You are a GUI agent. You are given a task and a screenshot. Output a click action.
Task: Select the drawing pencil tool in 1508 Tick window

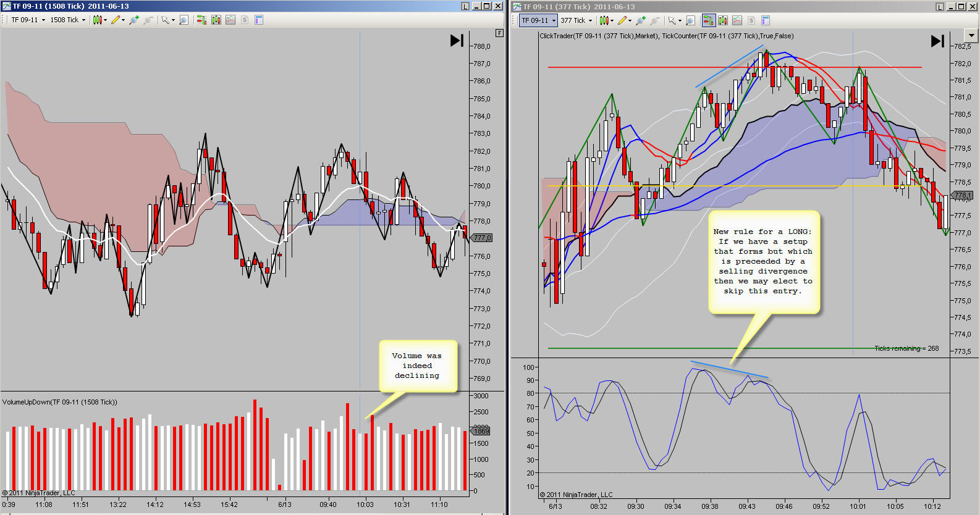point(116,20)
